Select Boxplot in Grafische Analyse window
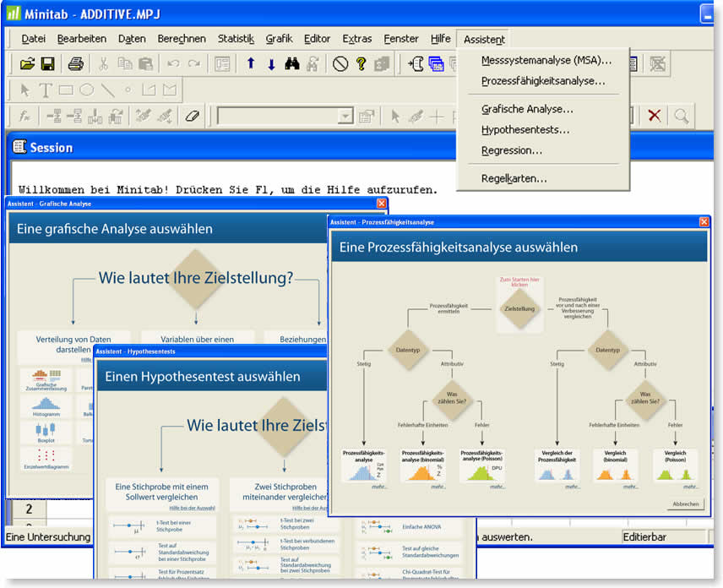723x588 pixels. click(46, 433)
